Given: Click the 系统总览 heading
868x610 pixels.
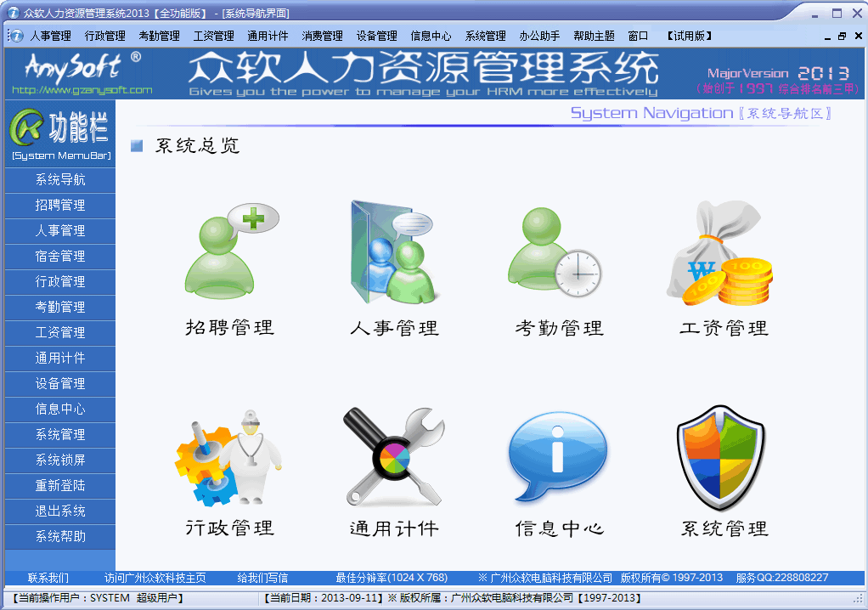Looking at the screenshot, I should pyautogui.click(x=196, y=145).
